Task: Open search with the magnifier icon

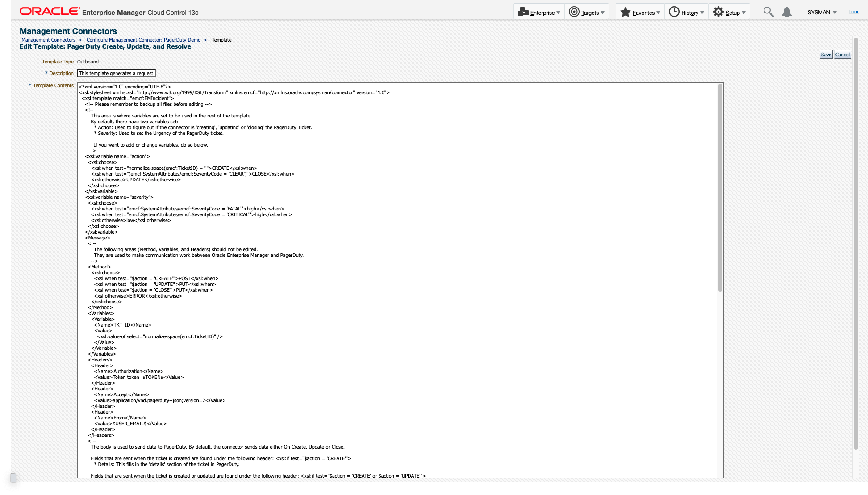Action: [x=768, y=12]
